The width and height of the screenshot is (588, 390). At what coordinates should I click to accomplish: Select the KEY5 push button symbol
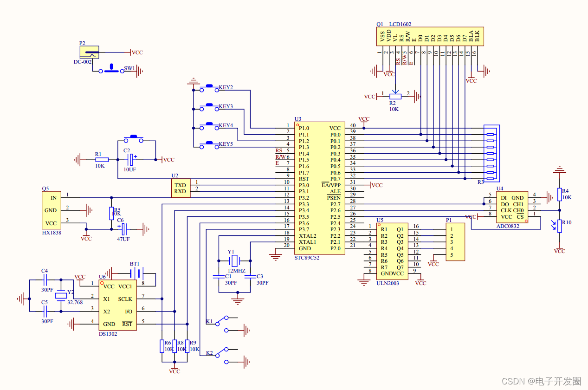coord(209,145)
